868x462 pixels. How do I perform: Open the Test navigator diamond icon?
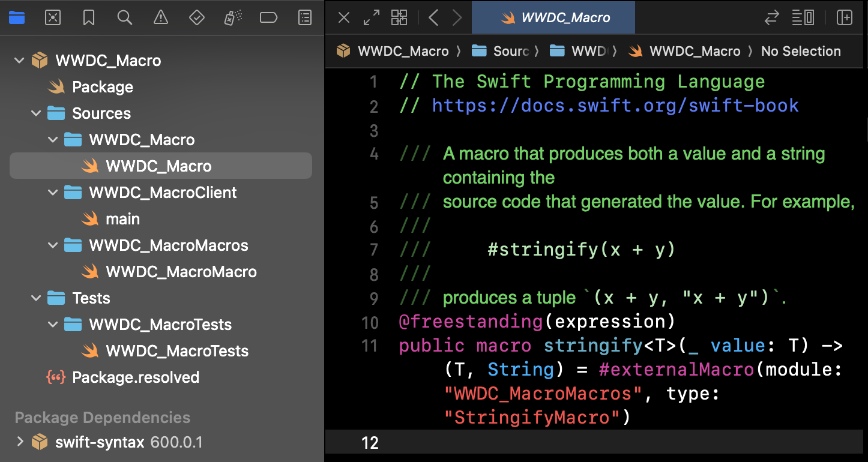click(197, 18)
